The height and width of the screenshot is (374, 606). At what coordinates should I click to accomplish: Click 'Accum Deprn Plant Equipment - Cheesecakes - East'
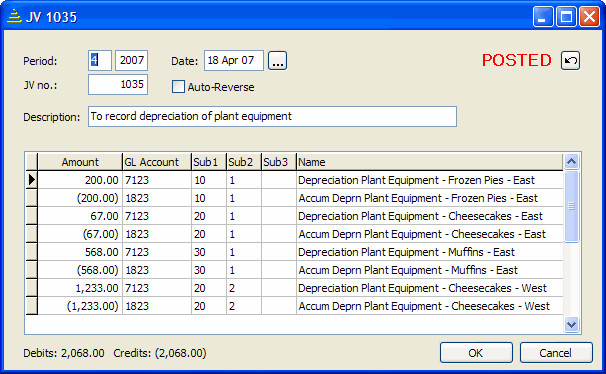[x=422, y=234]
